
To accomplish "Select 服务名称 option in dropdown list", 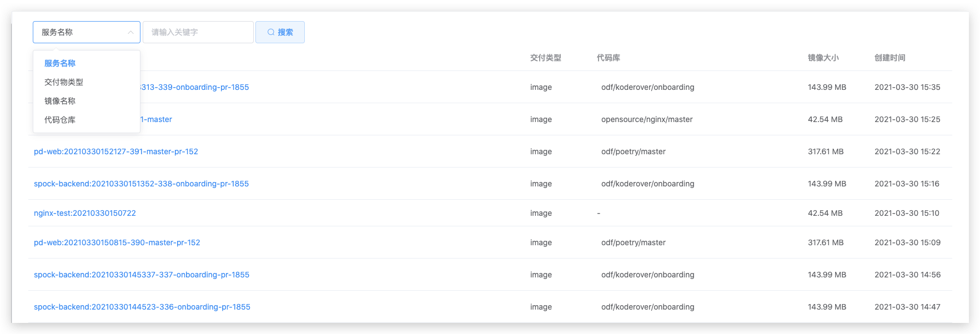I will click(60, 63).
